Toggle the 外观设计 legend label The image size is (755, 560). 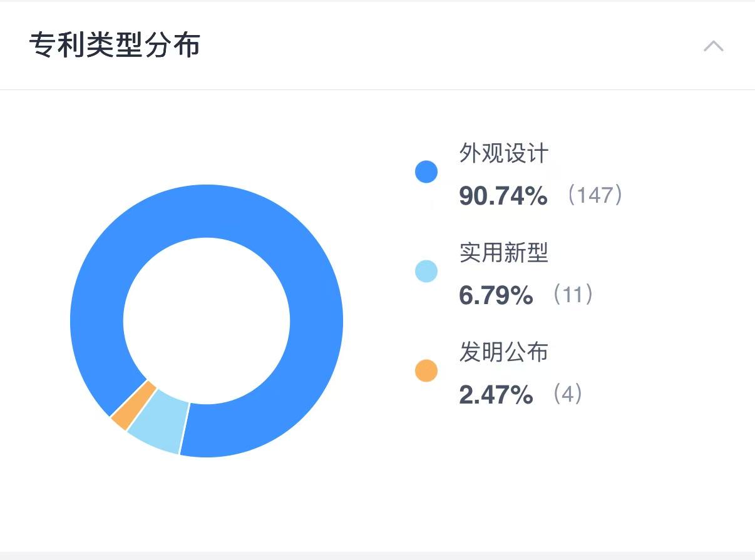coord(504,153)
